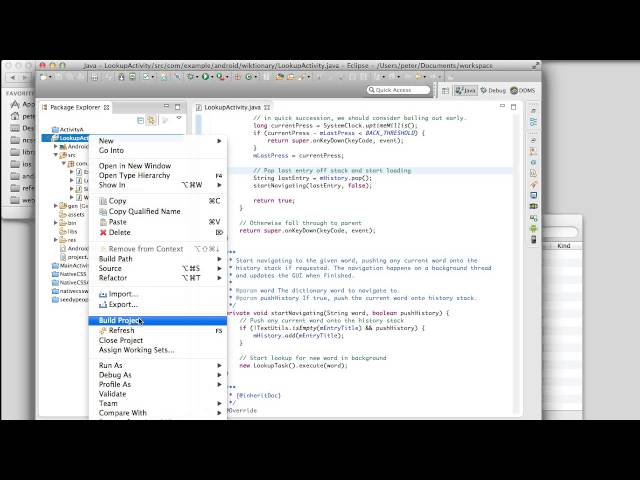Viewport: 640px width, 480px height.
Task: Open the Run button dropdown arrow
Action: pyautogui.click(x=212, y=77)
